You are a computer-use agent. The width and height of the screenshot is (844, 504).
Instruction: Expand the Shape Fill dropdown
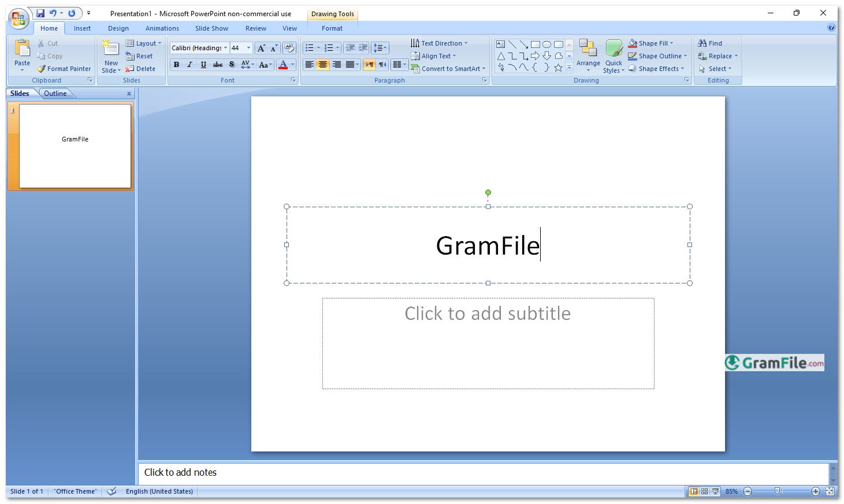(x=671, y=43)
